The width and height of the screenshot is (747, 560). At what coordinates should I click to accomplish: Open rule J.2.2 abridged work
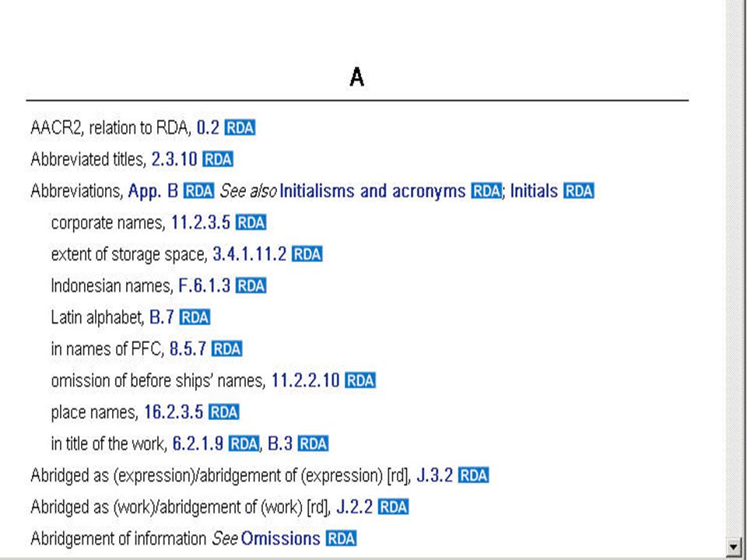[x=355, y=507]
